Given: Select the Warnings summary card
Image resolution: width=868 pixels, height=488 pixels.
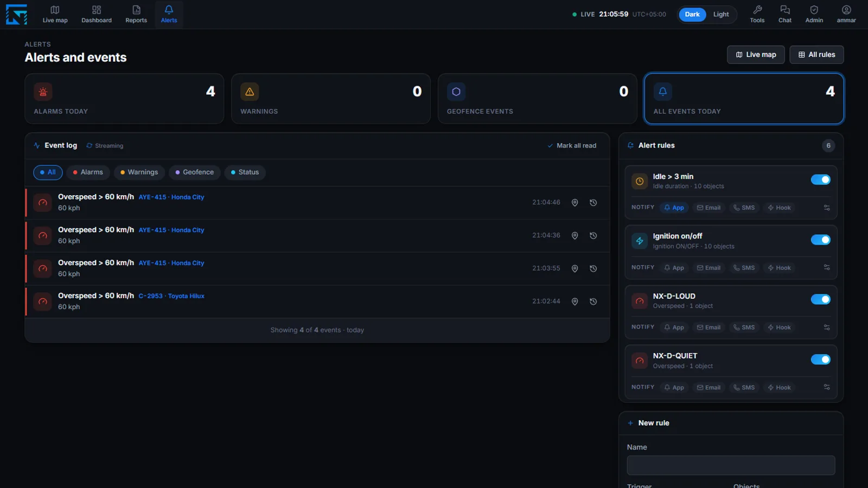Looking at the screenshot, I should pos(331,99).
